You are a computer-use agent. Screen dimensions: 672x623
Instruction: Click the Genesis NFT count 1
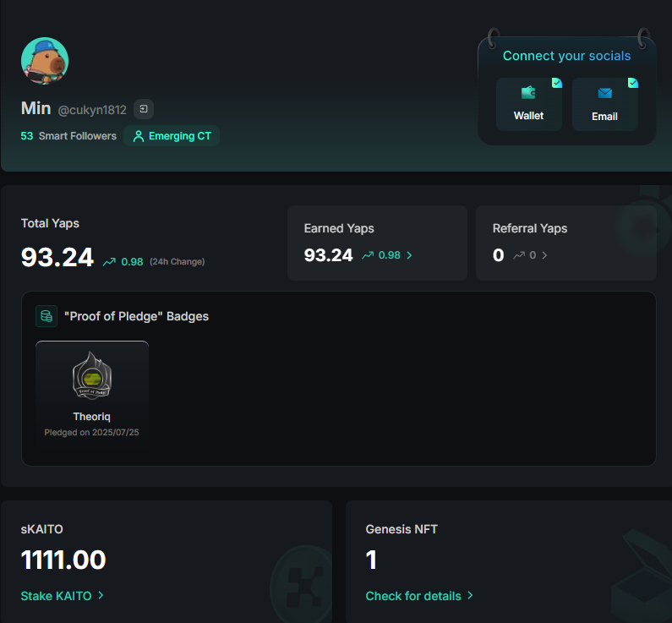tap(371, 560)
